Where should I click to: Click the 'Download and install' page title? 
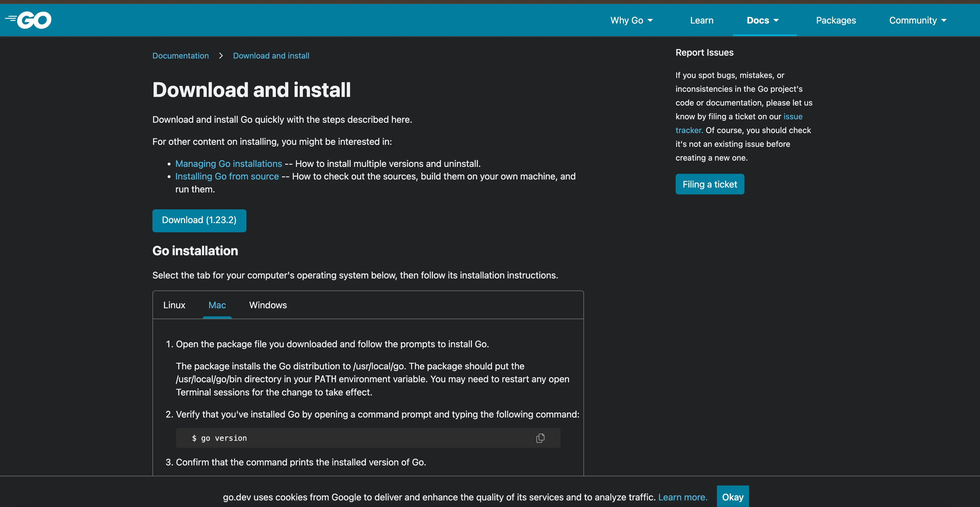click(252, 90)
